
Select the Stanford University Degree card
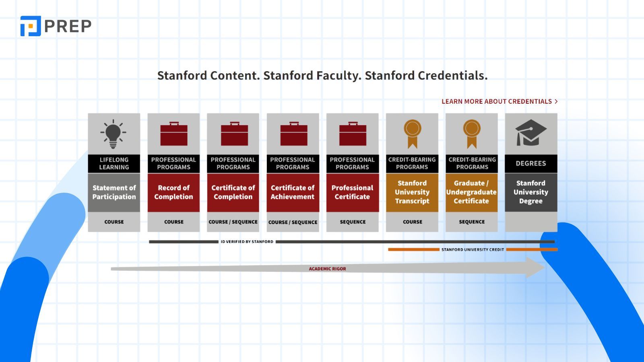pos(531,192)
